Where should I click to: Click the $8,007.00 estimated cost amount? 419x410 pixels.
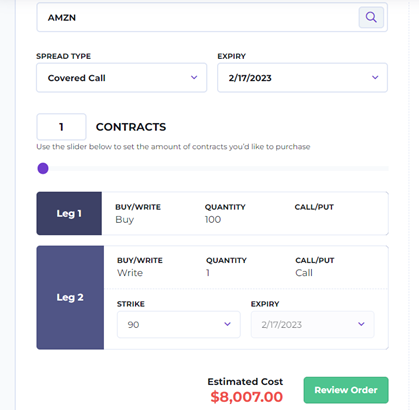247,397
